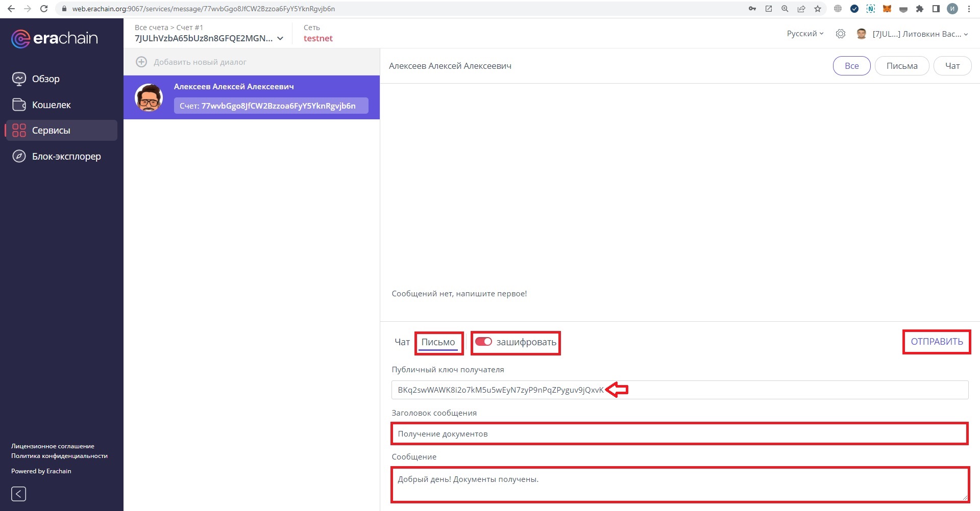Open the Wallet (Кошелек) sidebar icon
The height and width of the screenshot is (511, 980).
[19, 105]
